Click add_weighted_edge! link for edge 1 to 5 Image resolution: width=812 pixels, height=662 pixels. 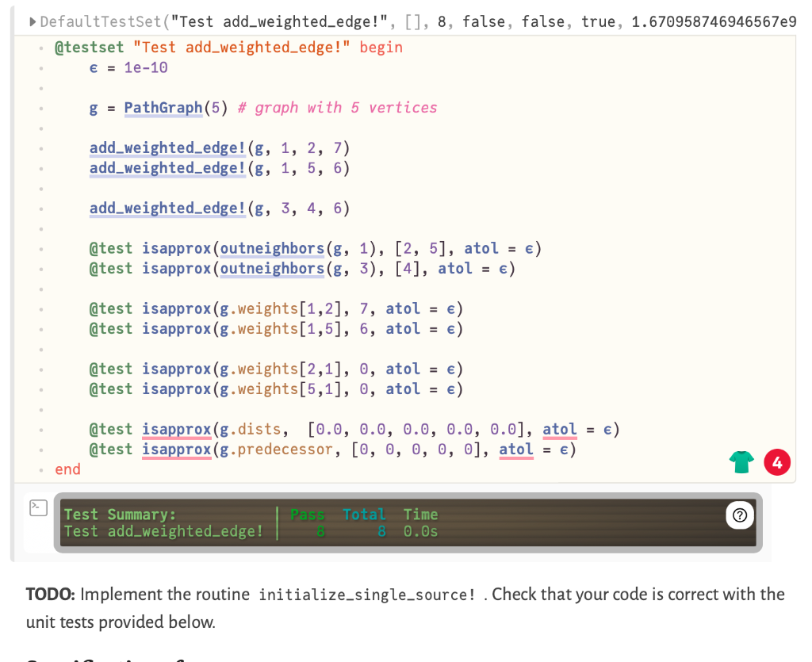[167, 168]
